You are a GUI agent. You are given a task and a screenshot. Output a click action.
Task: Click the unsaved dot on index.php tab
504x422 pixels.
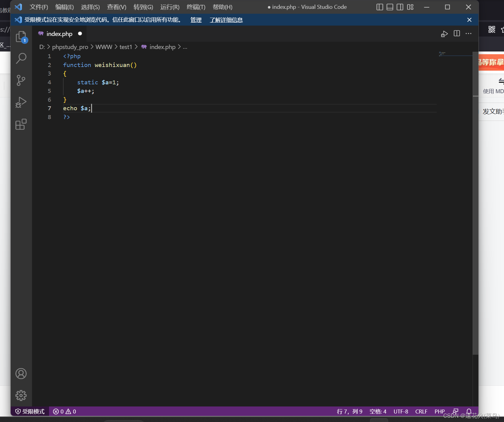tap(80, 34)
